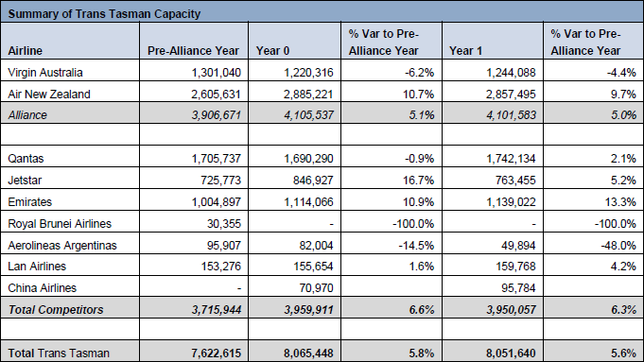Click the Year 0 column header
This screenshot has height=362, width=644.
pyautogui.click(x=272, y=51)
